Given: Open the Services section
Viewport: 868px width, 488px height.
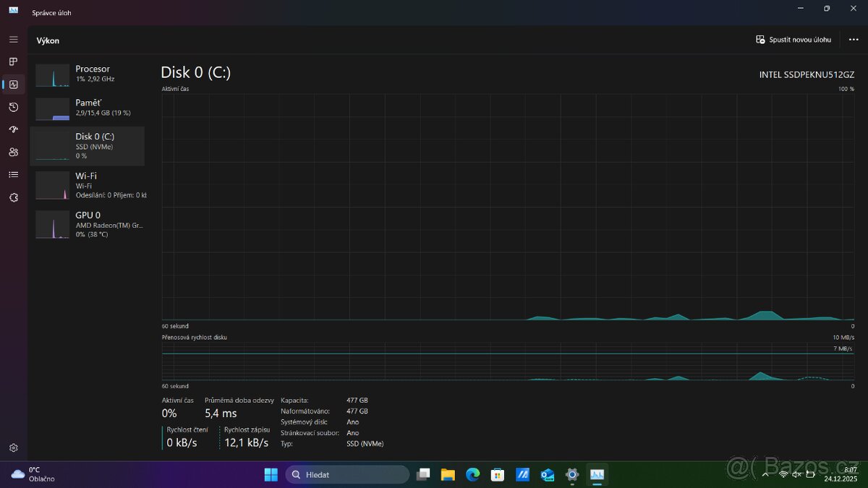Looking at the screenshot, I should 13,197.
